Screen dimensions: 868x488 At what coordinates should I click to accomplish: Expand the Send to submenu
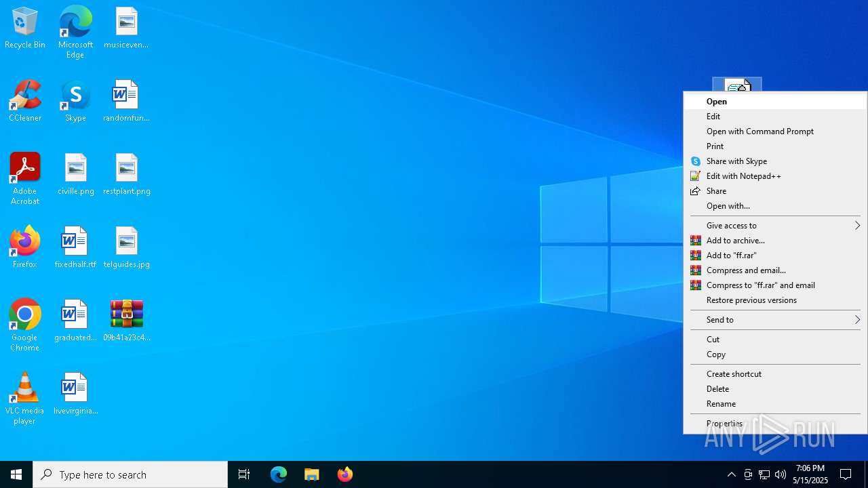coord(775,320)
